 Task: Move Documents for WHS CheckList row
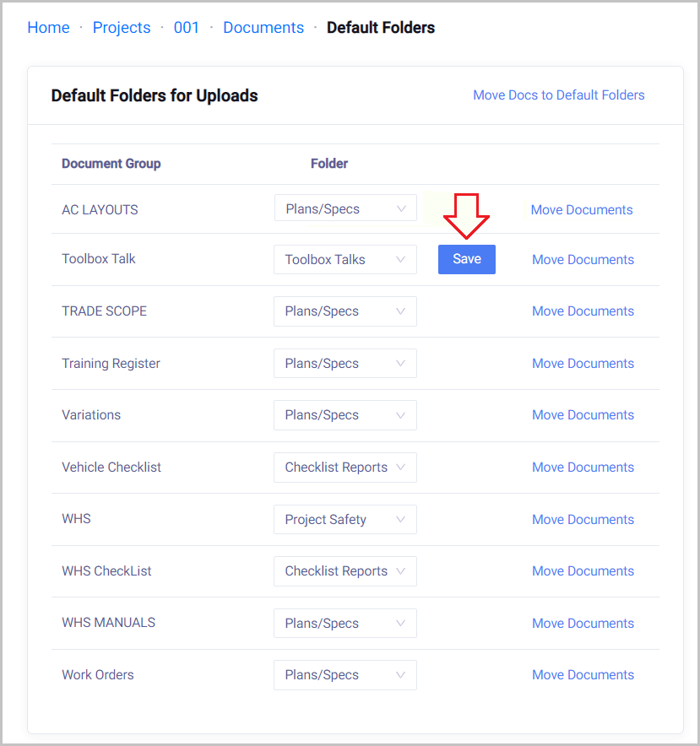click(x=583, y=571)
